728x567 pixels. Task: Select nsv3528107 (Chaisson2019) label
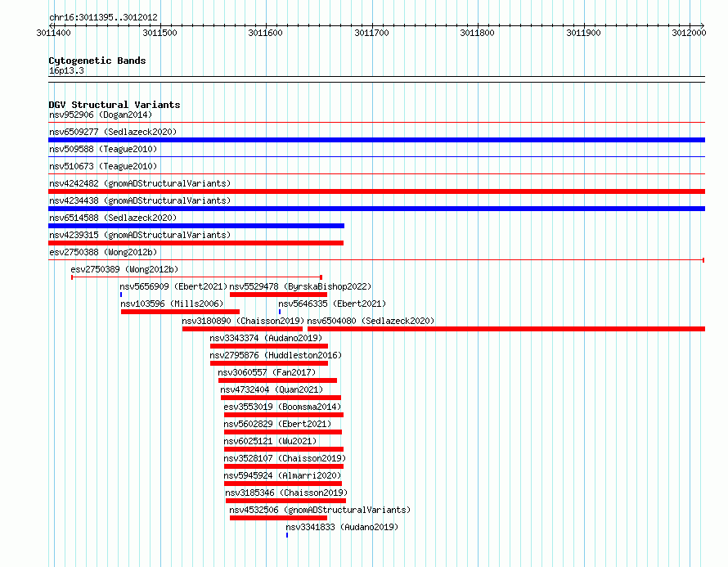(285, 458)
